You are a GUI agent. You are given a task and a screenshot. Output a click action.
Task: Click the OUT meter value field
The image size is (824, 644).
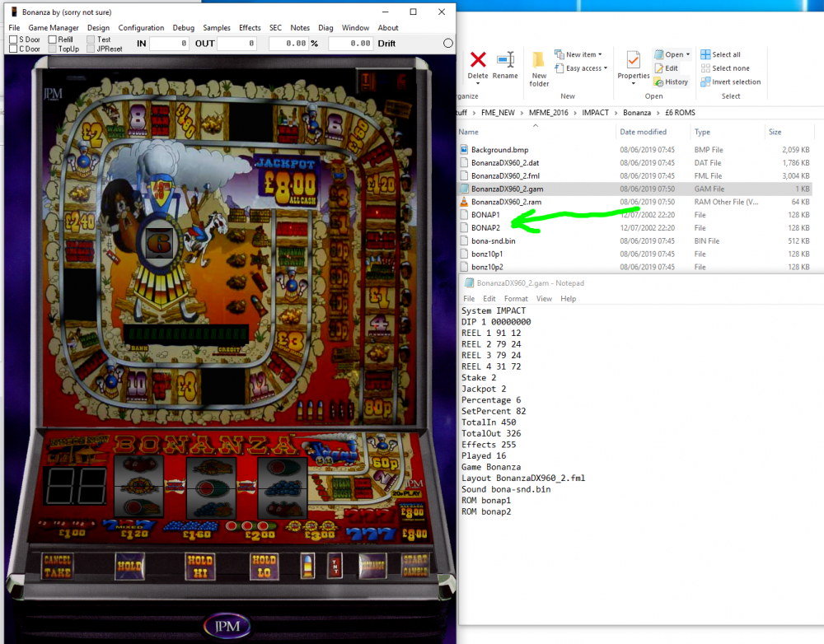point(236,44)
